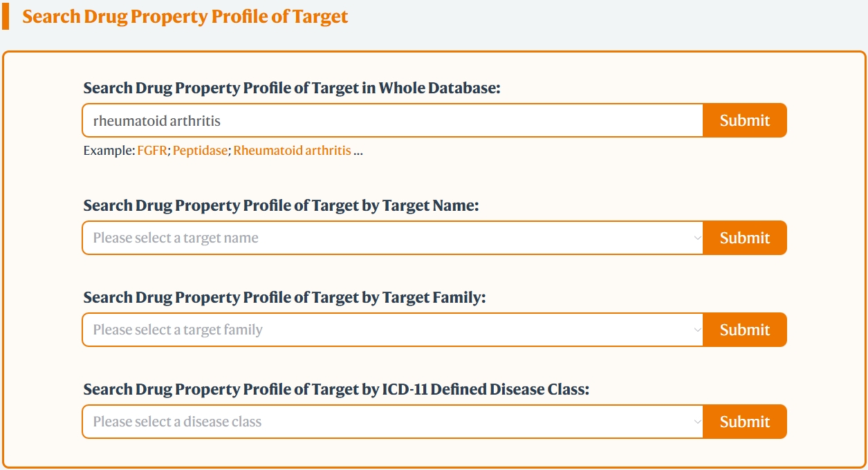Click the 'in Whole Database' section label
868x470 pixels.
[291, 88]
